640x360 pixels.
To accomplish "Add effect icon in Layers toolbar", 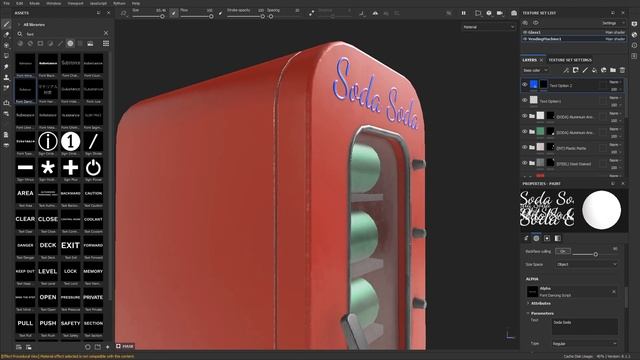I will (x=566, y=70).
